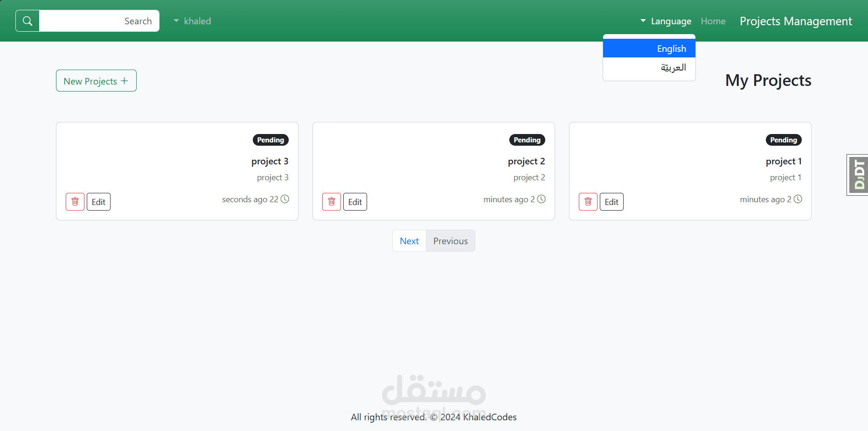Image resolution: width=868 pixels, height=431 pixels.
Task: Click the '22 seconds ago' timestamp
Action: point(250,199)
